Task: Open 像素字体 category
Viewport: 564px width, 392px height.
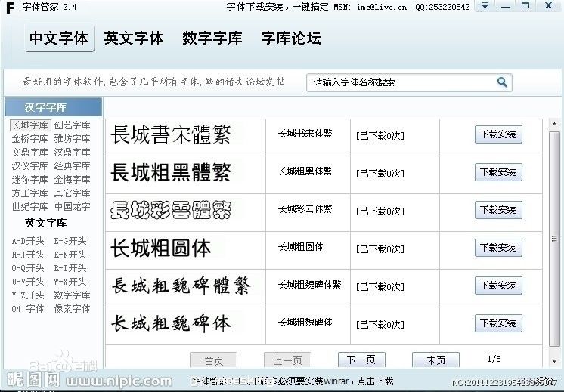Action: (72, 309)
